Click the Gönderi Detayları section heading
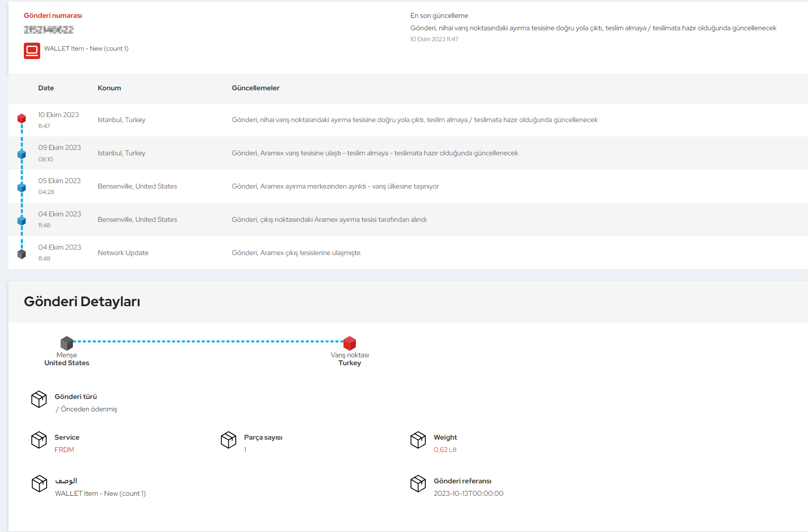 (x=82, y=302)
